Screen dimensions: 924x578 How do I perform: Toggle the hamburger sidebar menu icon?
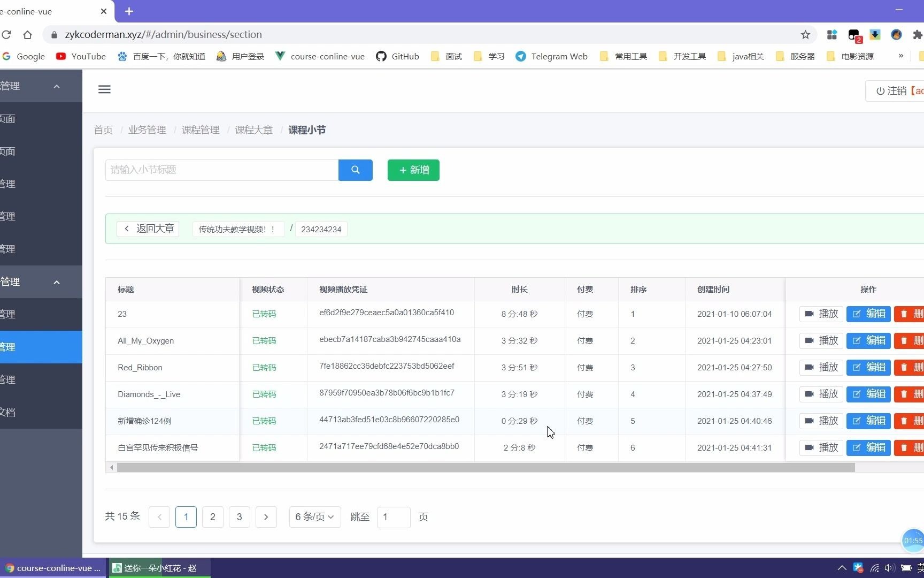point(104,89)
